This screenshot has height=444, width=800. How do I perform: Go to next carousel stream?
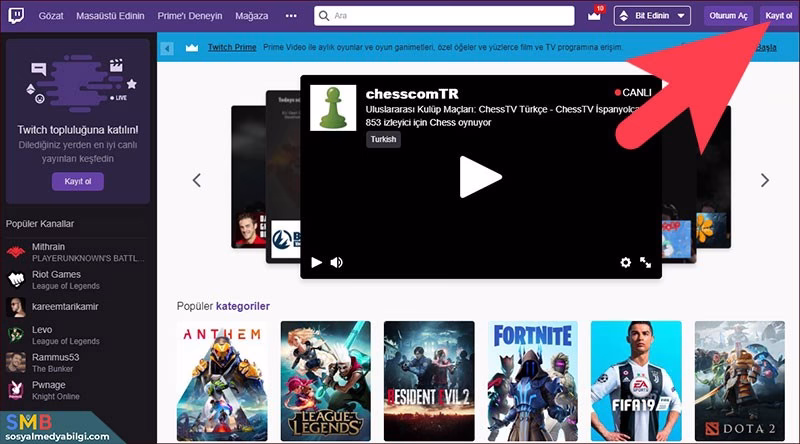tap(764, 180)
